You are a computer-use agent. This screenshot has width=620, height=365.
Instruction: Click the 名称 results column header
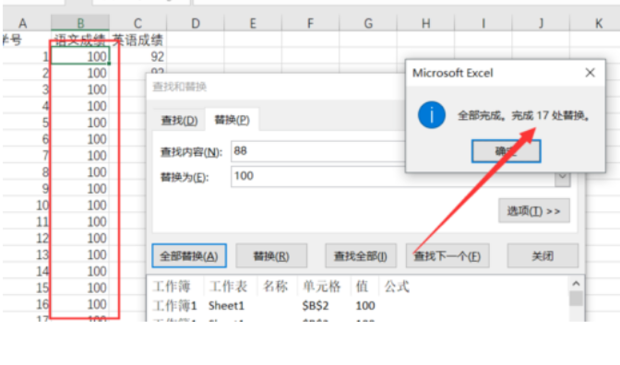point(277,286)
